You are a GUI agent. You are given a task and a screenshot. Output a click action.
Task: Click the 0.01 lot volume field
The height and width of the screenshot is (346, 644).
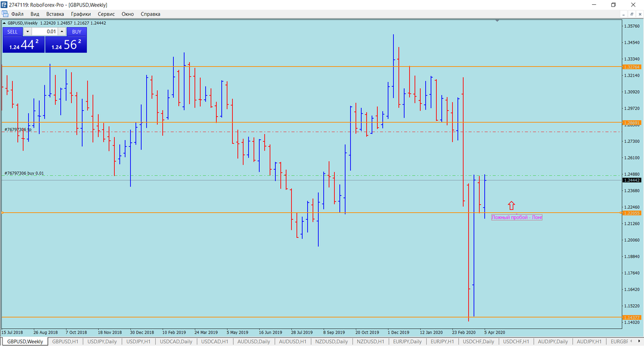point(45,32)
